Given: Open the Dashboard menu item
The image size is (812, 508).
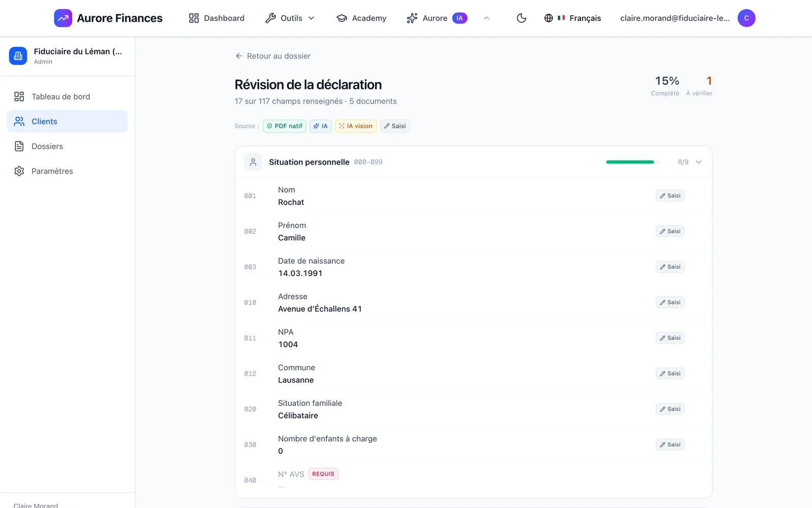Looking at the screenshot, I should pyautogui.click(x=217, y=18).
